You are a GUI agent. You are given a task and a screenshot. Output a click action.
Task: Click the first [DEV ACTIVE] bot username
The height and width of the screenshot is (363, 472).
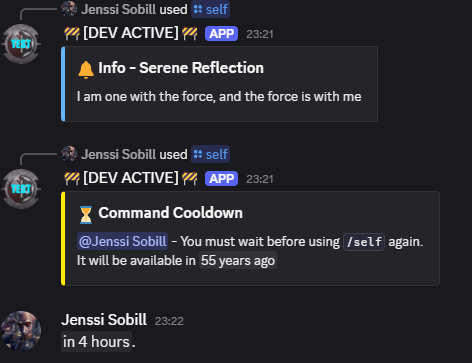(131, 33)
